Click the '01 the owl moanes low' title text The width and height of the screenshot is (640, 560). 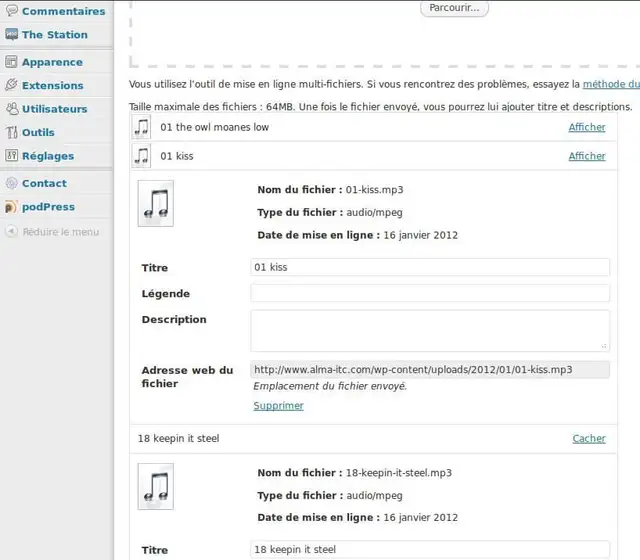click(x=214, y=127)
